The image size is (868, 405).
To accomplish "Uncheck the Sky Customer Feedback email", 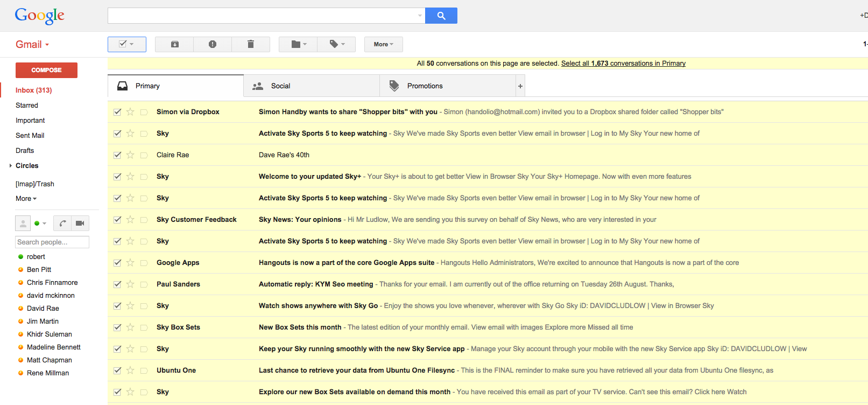I will 117,220.
